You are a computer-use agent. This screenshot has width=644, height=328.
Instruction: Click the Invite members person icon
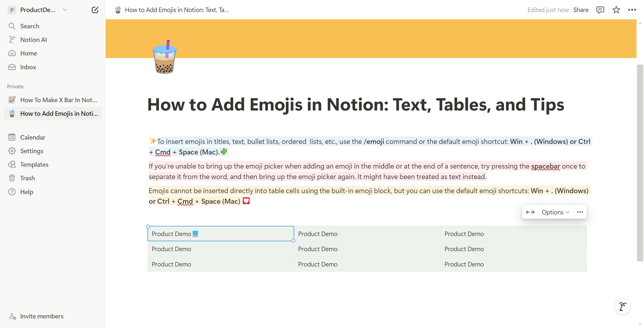point(12,316)
